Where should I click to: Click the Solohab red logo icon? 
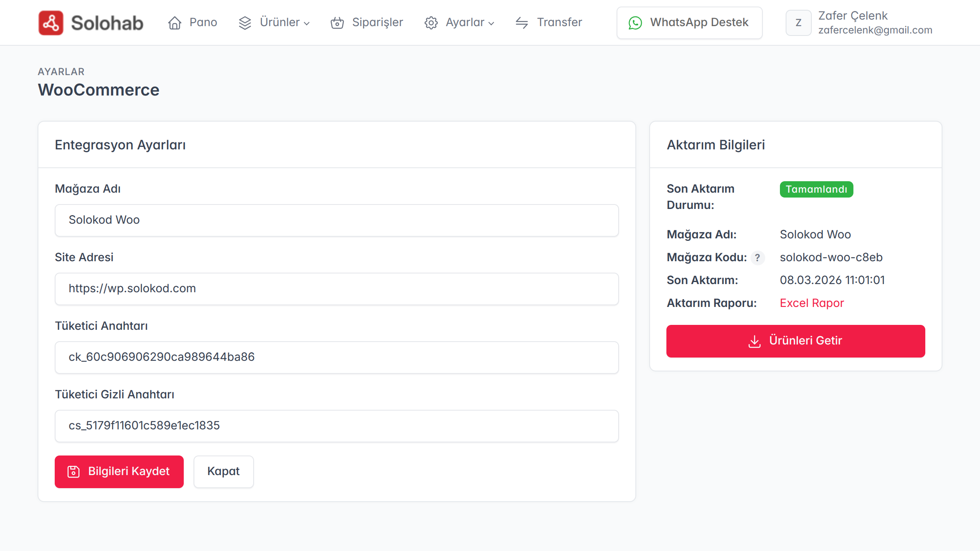click(51, 23)
